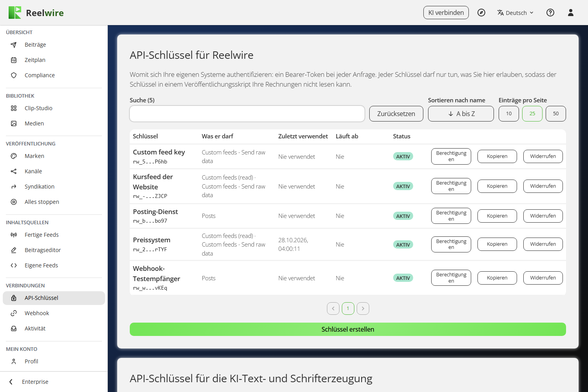Open the help question mark icon
588x392 pixels.
(550, 13)
